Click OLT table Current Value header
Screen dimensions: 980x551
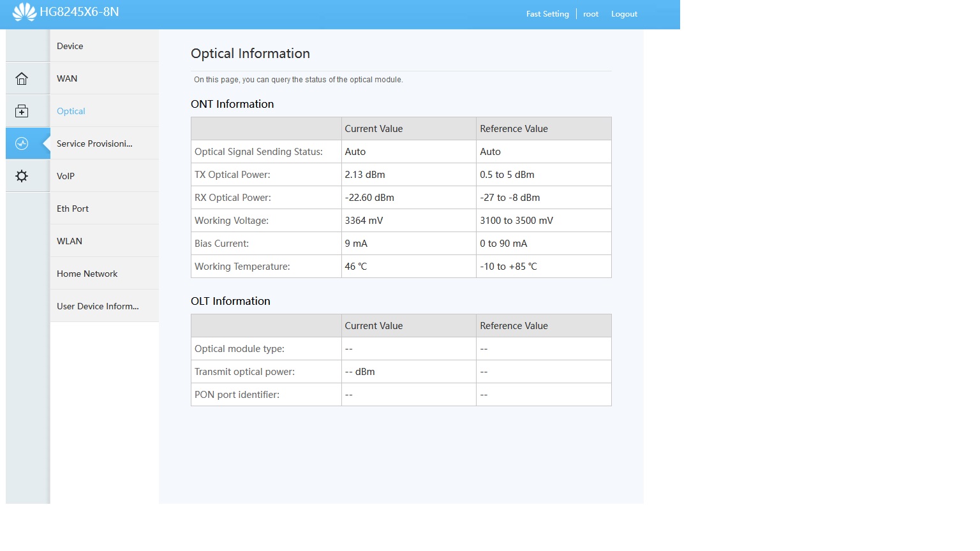click(374, 326)
